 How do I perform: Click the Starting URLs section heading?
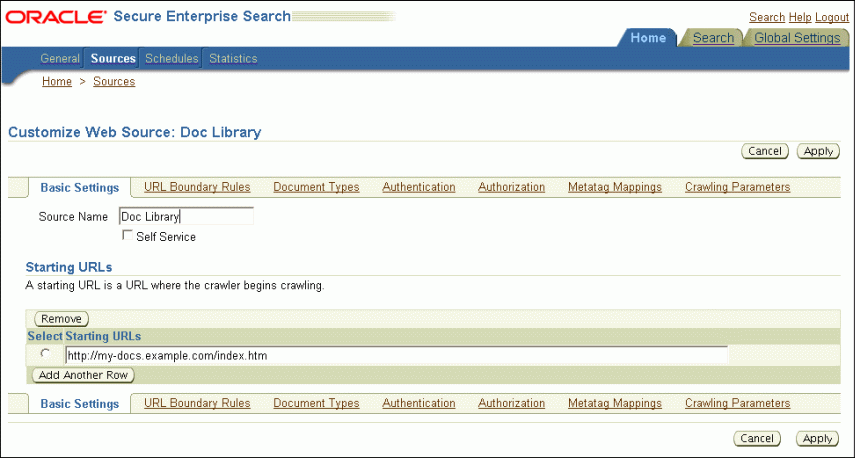pos(69,267)
